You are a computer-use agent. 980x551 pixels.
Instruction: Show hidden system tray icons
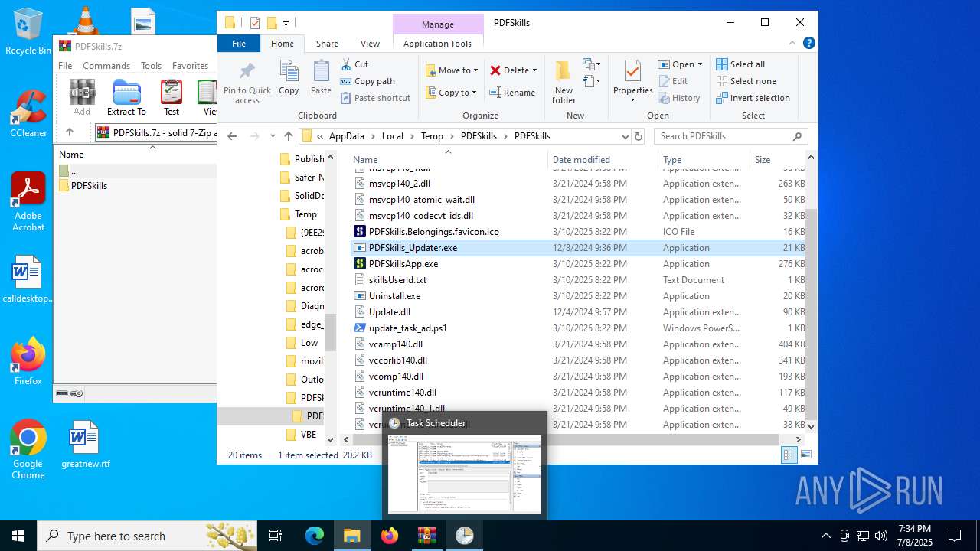[825, 536]
